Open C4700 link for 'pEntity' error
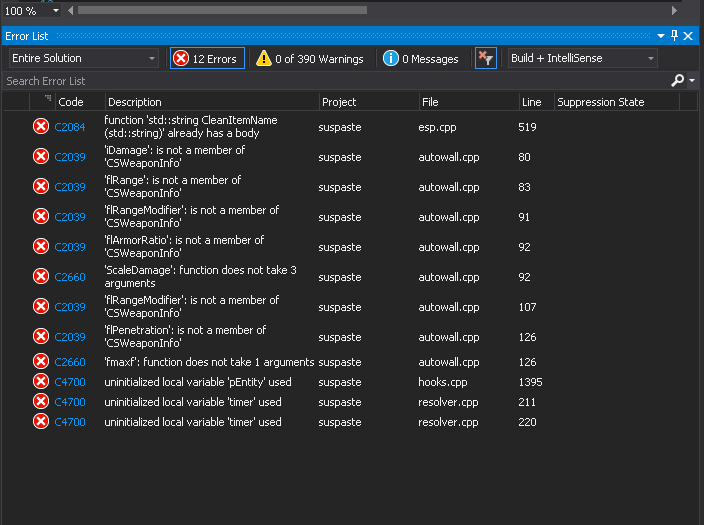 point(70,382)
